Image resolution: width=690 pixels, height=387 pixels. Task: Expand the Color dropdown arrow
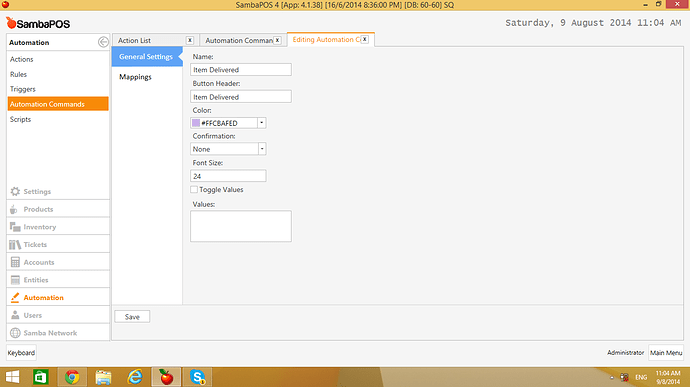tap(261, 123)
